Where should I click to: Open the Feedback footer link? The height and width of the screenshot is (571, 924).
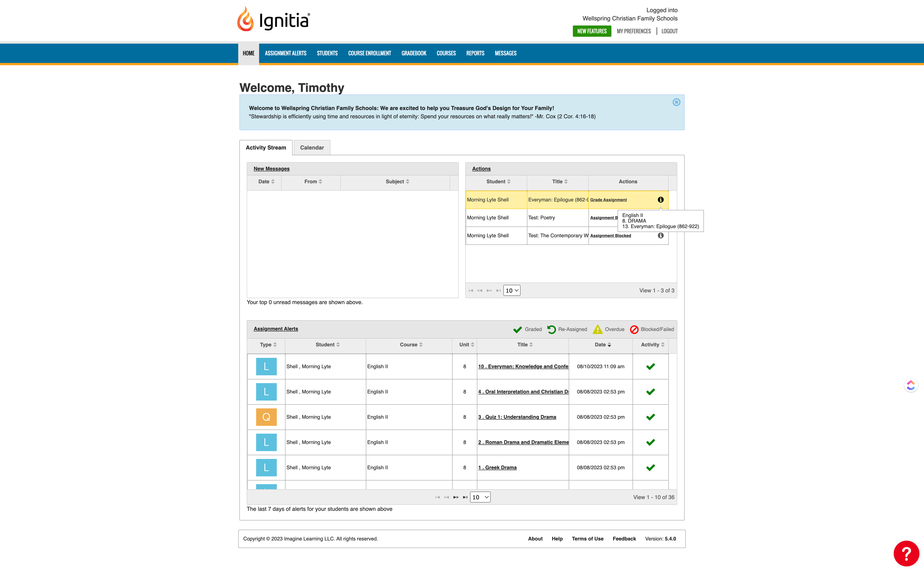pyautogui.click(x=624, y=539)
